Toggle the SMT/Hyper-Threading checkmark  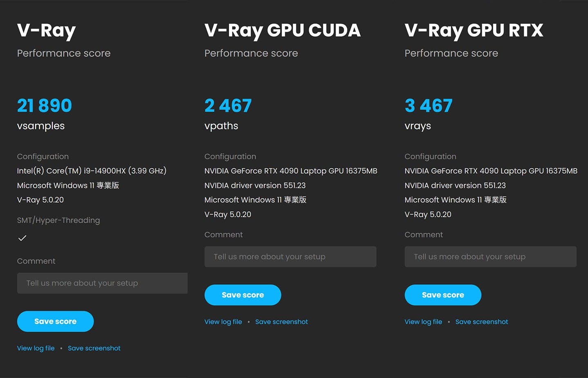pos(22,238)
